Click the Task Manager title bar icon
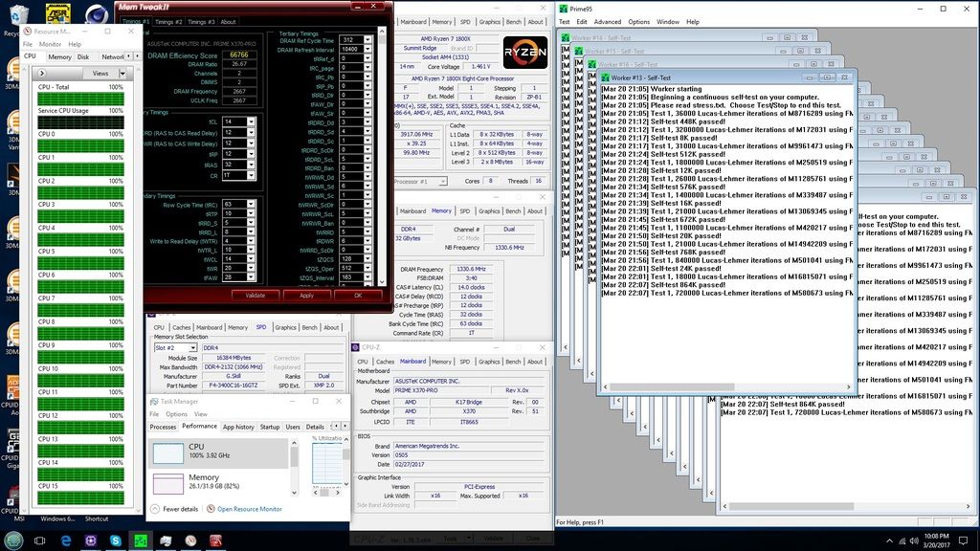Screen dimensions: 980x551 tap(154, 401)
